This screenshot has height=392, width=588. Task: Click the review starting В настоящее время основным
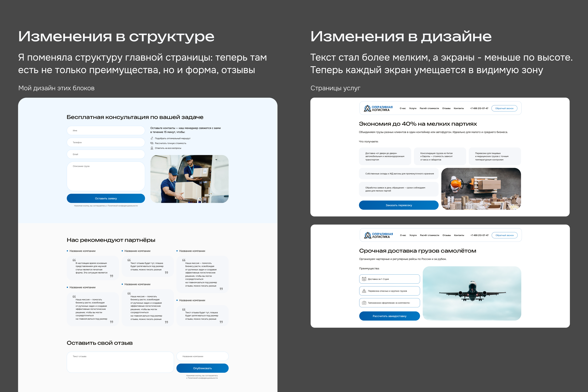[x=93, y=268]
